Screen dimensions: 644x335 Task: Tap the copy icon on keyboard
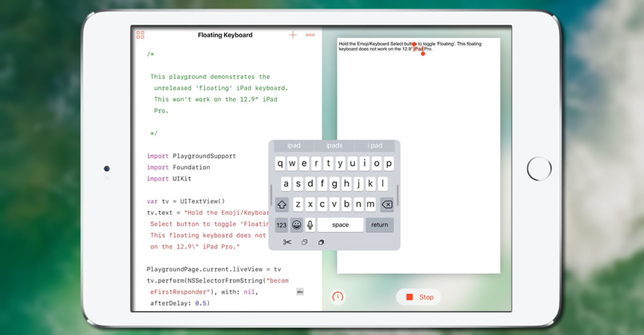(305, 242)
